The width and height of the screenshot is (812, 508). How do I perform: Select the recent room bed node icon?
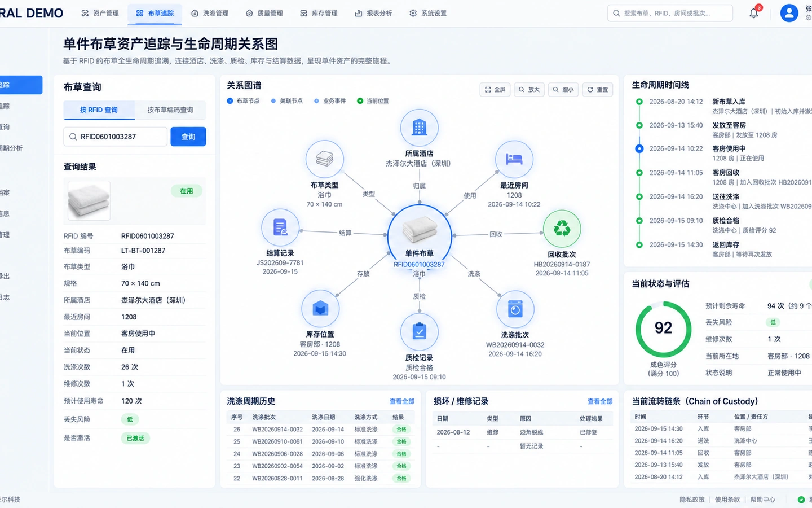point(514,159)
